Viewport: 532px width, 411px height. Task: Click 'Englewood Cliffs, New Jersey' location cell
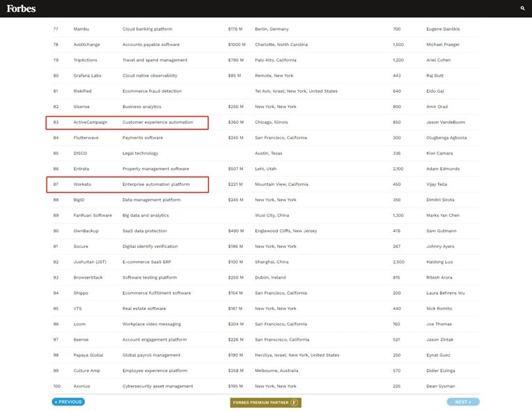(286, 231)
